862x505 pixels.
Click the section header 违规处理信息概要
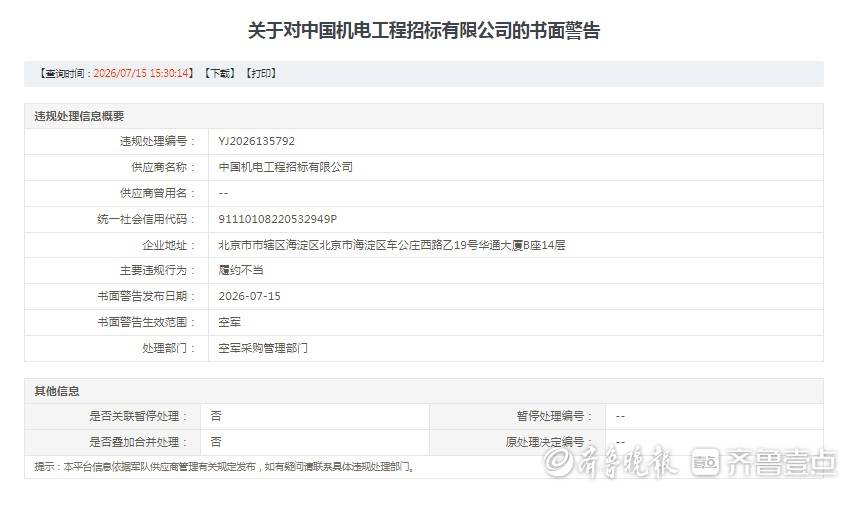pos(79,116)
